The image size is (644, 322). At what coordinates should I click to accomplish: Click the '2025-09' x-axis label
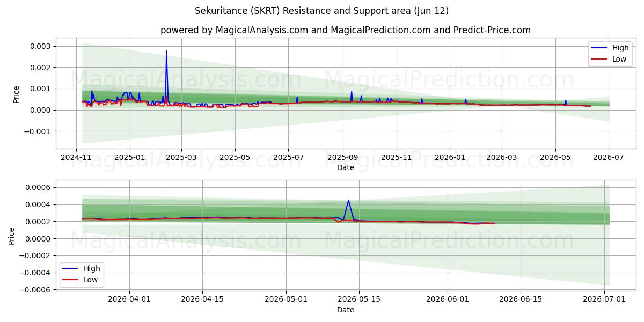point(342,157)
